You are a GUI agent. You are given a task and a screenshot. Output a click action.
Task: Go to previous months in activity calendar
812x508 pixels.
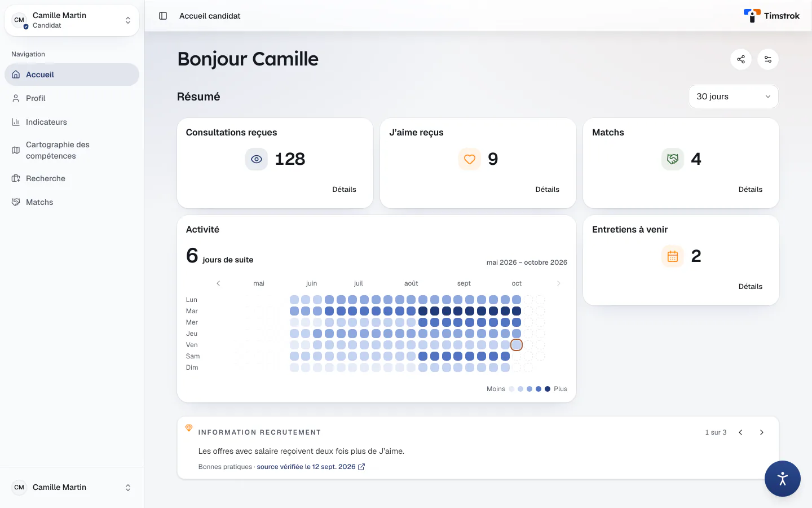coord(218,283)
